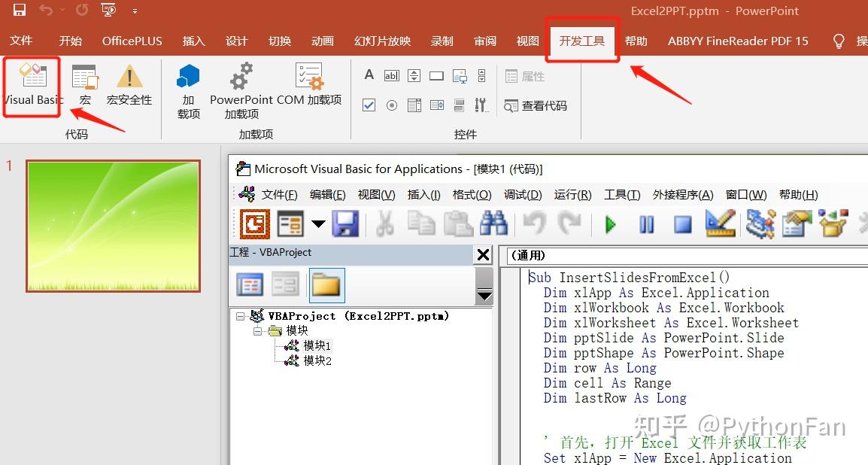Select the option button control
Image resolution: width=868 pixels, height=465 pixels.
click(391, 105)
